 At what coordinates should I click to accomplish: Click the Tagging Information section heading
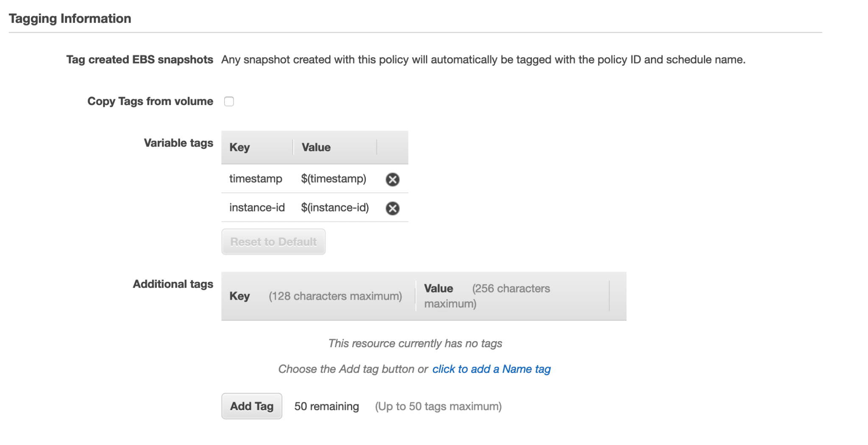coord(70,18)
